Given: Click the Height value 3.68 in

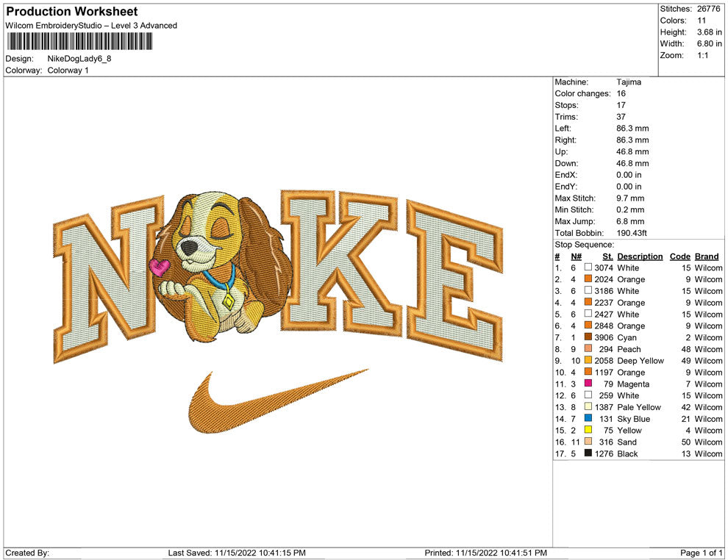Looking at the screenshot, I should pos(709,32).
